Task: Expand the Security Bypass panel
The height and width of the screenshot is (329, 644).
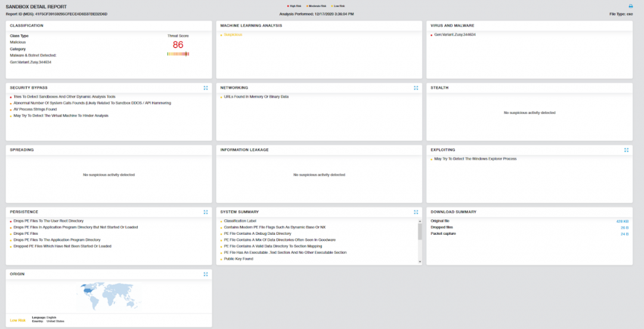Action: 205,88
